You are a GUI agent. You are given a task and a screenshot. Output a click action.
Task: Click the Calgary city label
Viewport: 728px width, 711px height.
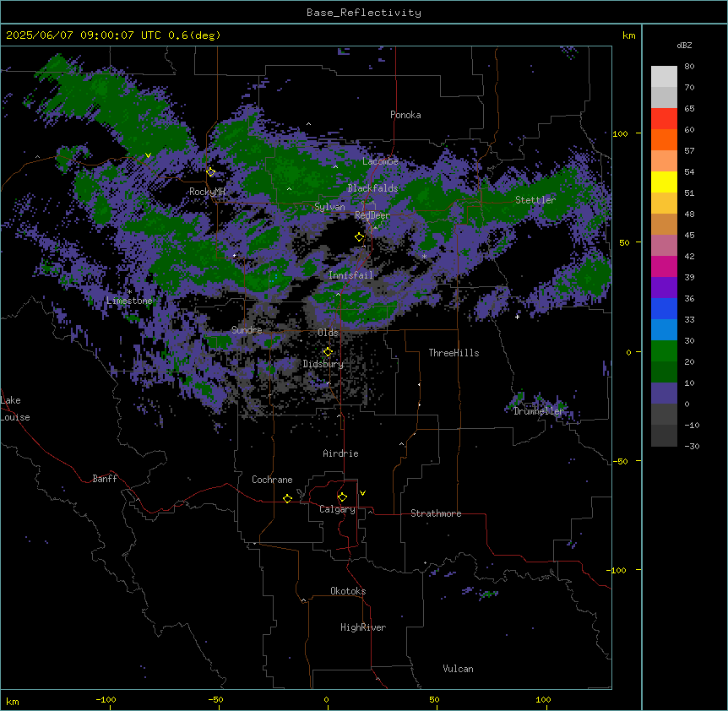[338, 509]
